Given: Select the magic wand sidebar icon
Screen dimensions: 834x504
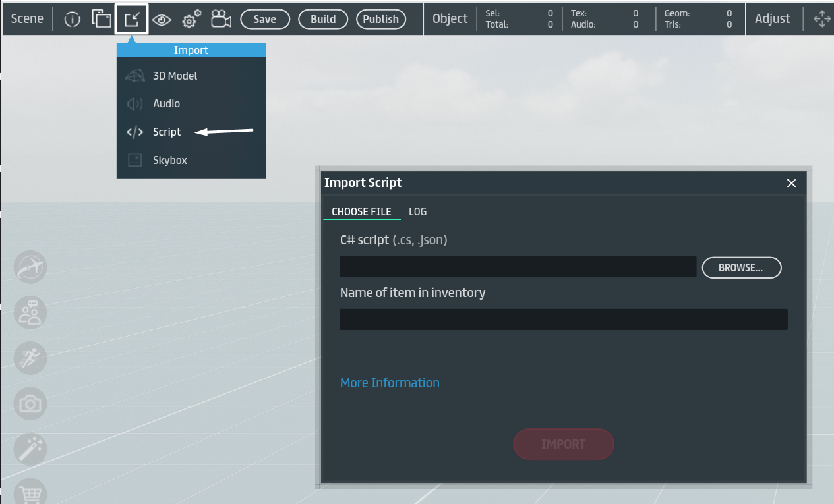Looking at the screenshot, I should point(30,449).
